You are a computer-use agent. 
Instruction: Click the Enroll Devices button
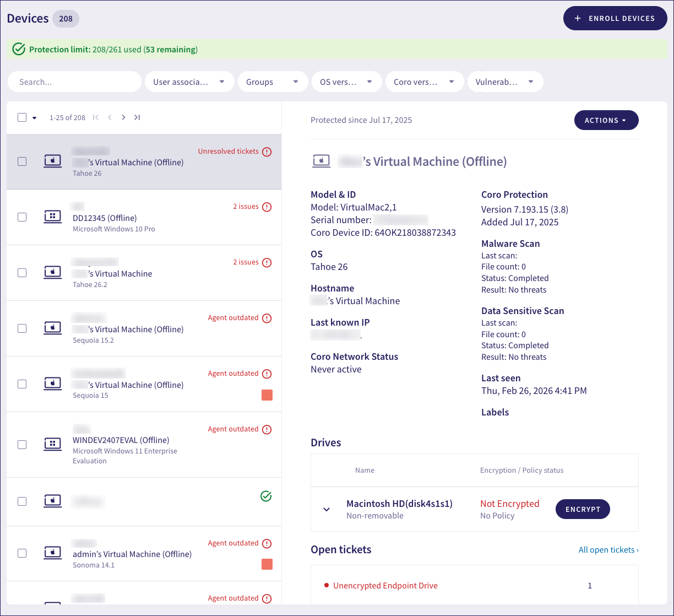click(615, 18)
